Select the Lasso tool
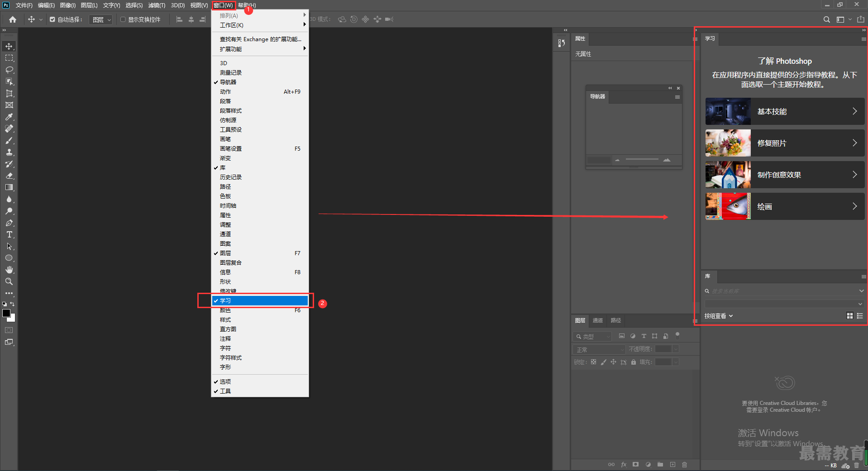This screenshot has width=868, height=471. pos(9,70)
